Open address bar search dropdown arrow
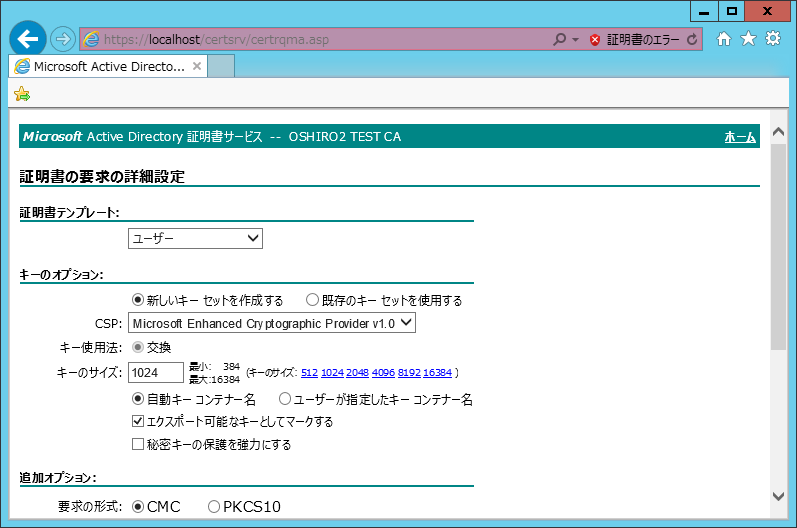The width and height of the screenshot is (797, 528). pyautogui.click(x=575, y=40)
